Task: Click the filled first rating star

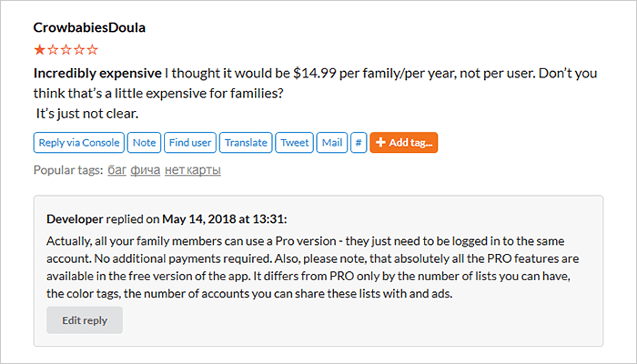Action: click(39, 50)
